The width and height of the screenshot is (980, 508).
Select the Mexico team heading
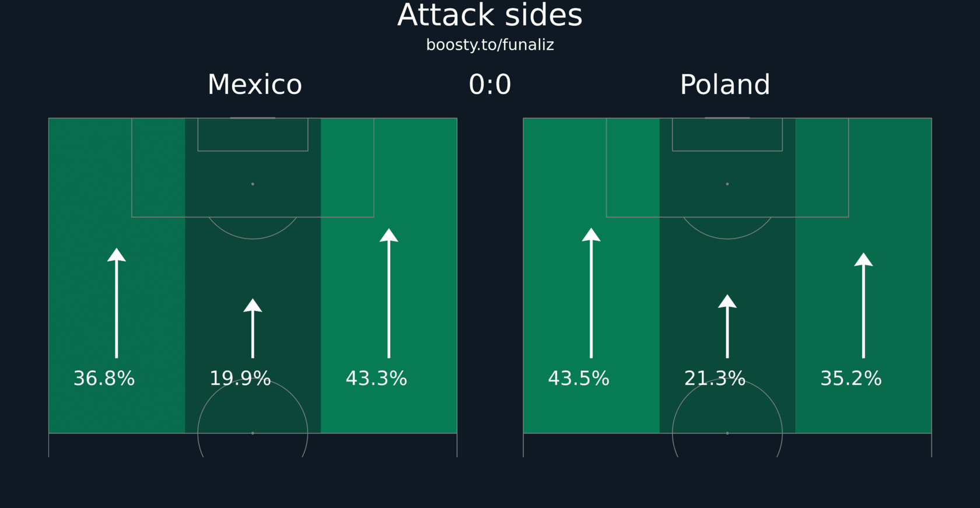click(255, 85)
